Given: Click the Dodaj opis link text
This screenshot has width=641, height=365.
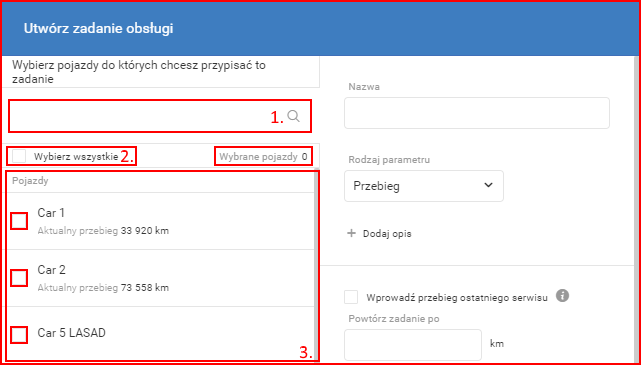Looking at the screenshot, I should click(x=387, y=234).
